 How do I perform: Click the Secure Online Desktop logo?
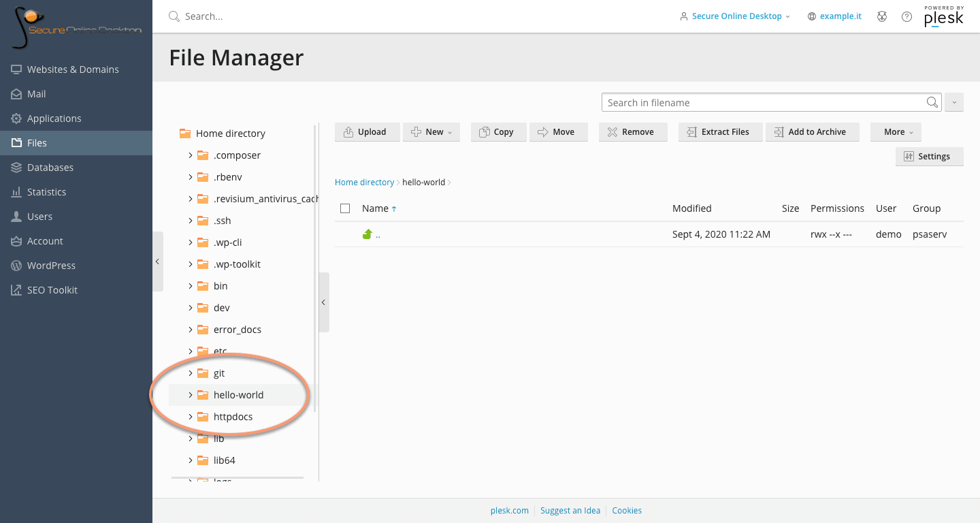click(x=76, y=27)
